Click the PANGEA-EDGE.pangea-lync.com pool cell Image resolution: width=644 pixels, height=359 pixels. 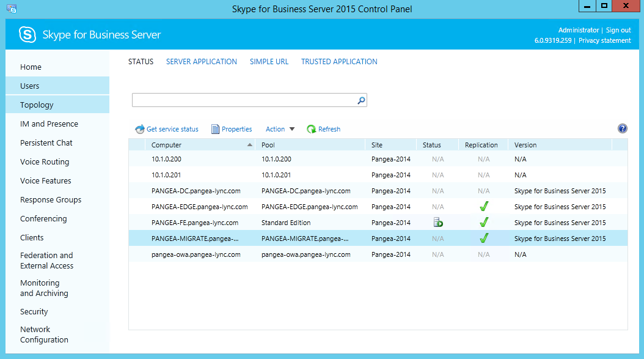(x=310, y=207)
